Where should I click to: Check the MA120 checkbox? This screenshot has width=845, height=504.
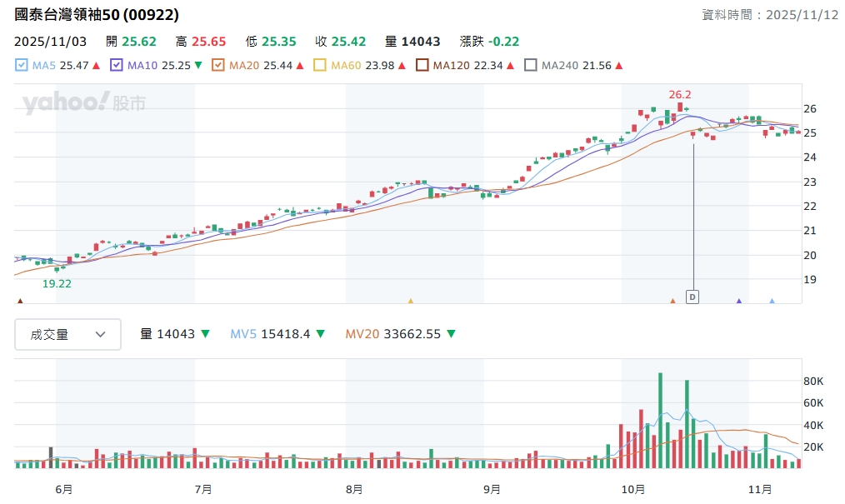422,65
